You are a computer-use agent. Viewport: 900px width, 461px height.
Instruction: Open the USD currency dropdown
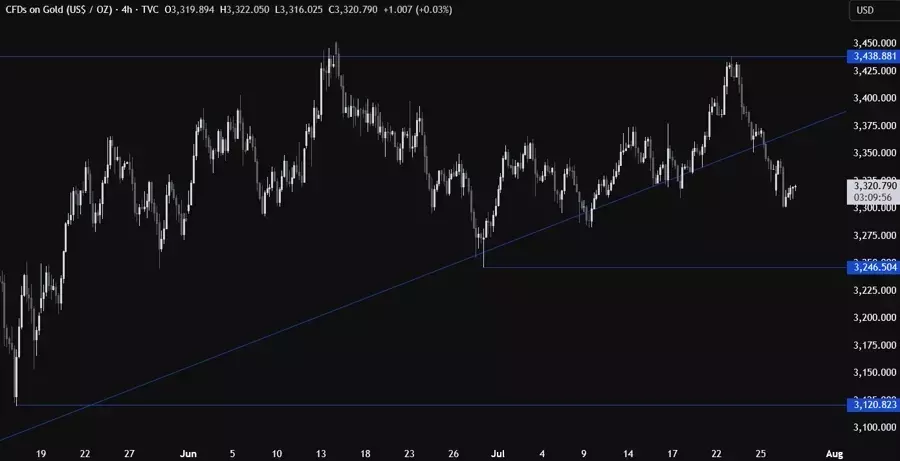(x=866, y=11)
